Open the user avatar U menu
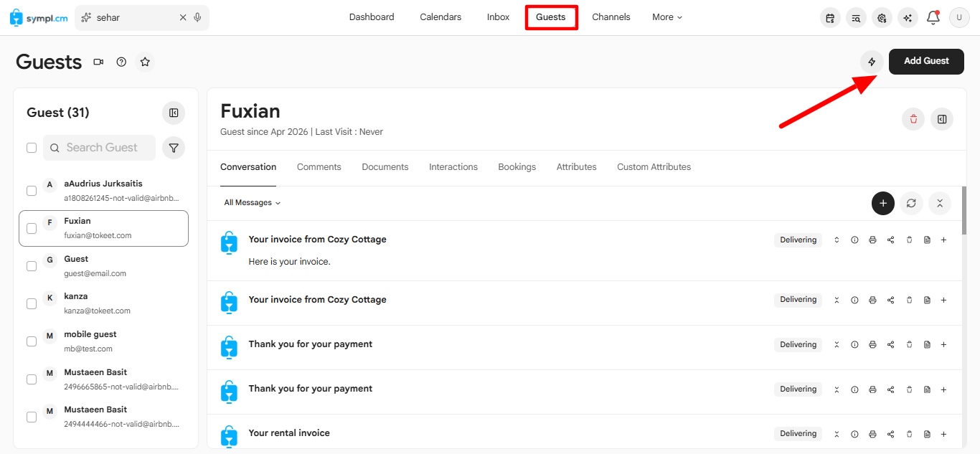 [959, 18]
